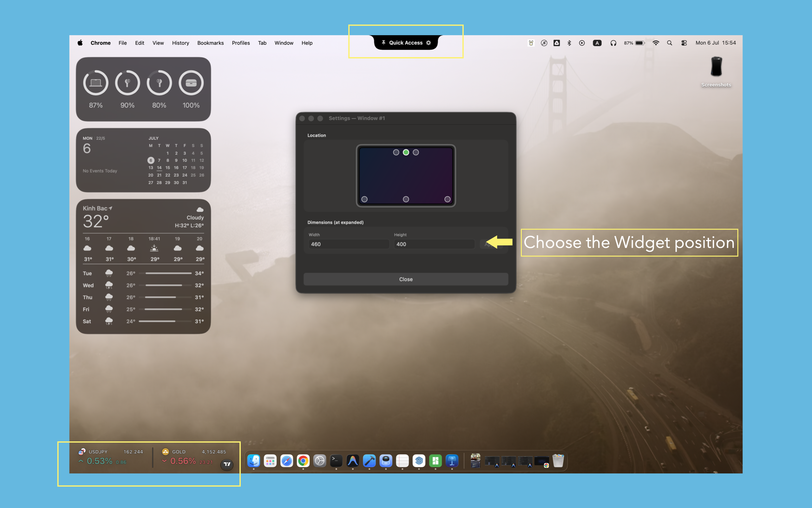This screenshot has width=812, height=508.
Task: Open the Apple menu
Action: tap(80, 43)
